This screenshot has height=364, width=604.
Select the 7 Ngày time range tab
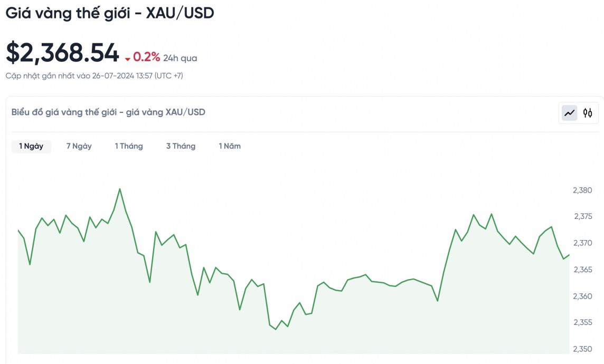pos(79,146)
